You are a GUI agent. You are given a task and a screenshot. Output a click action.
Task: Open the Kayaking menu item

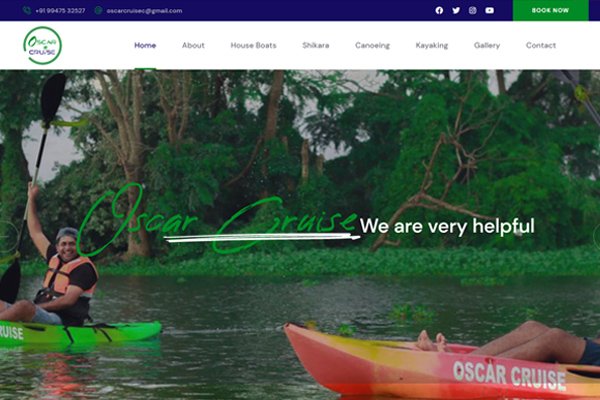[432, 45]
